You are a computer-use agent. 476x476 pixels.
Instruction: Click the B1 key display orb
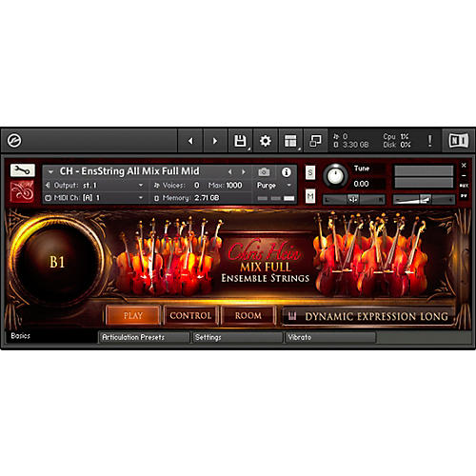tap(57, 262)
